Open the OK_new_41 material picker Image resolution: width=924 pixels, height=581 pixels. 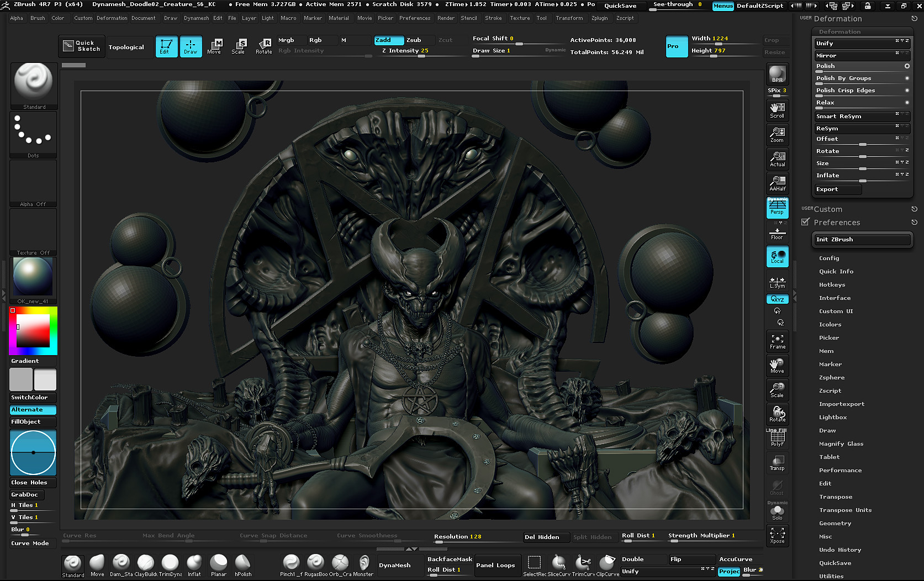coord(33,281)
